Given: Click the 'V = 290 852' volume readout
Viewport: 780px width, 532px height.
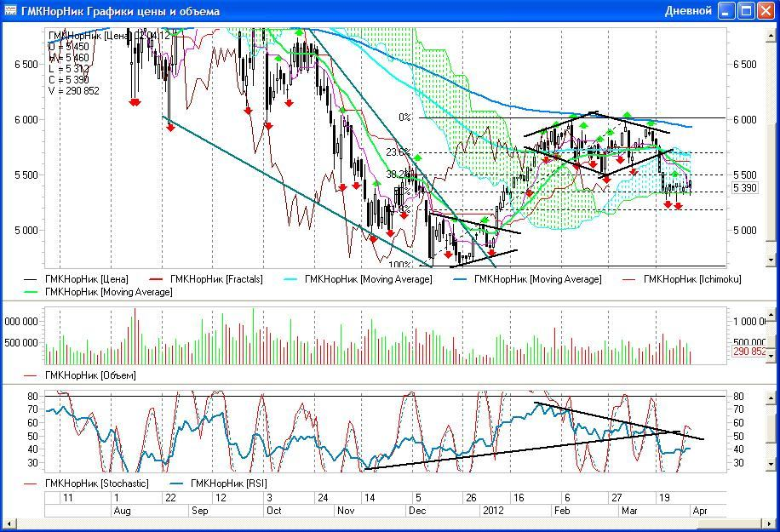Looking at the screenshot, I should tap(73, 91).
